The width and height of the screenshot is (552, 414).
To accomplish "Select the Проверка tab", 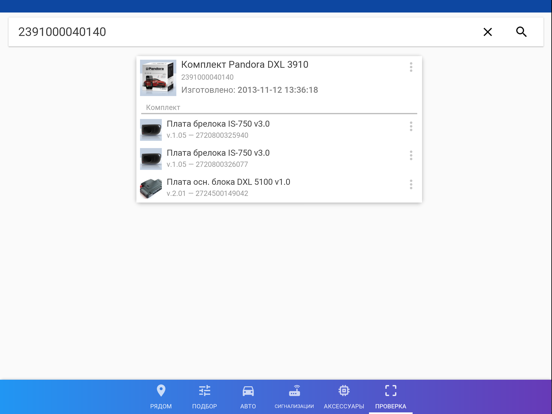I will 391,397.
